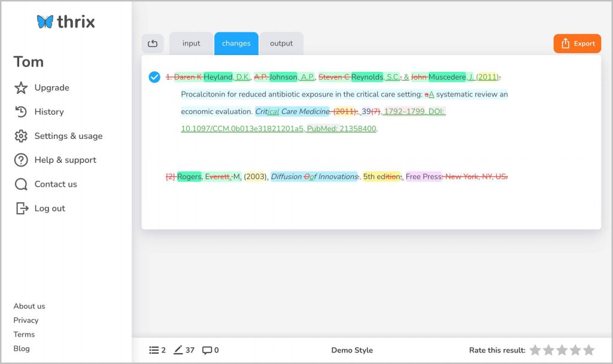Click the thrix butterfly logo
The height and width of the screenshot is (364, 613).
pyautogui.click(x=45, y=22)
